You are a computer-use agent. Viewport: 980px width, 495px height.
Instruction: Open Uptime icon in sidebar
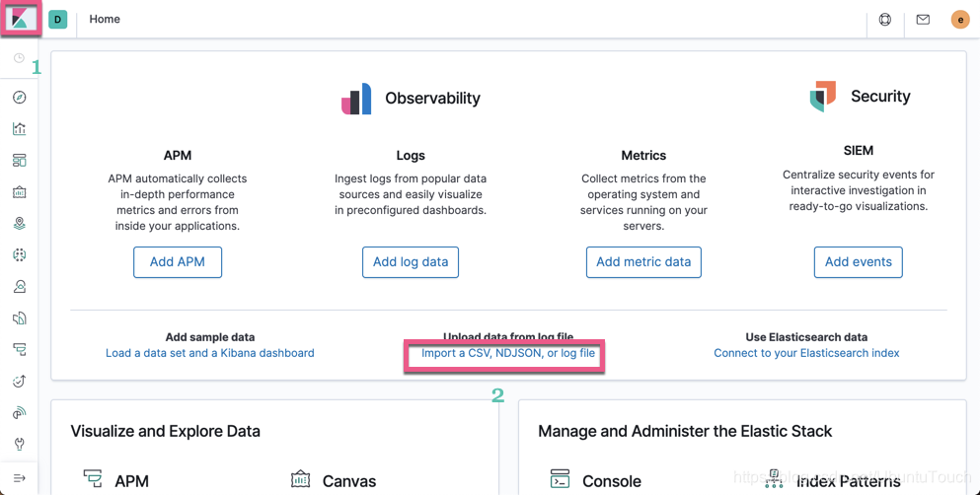point(20,381)
